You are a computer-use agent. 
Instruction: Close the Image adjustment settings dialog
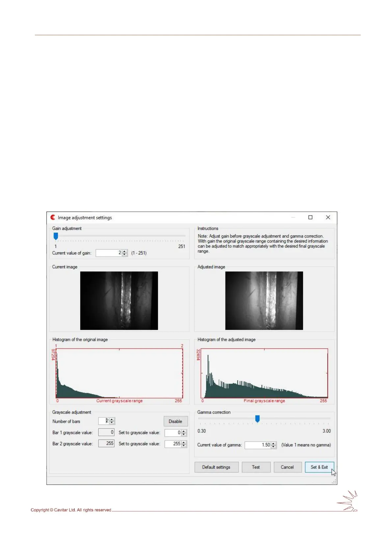(328, 217)
